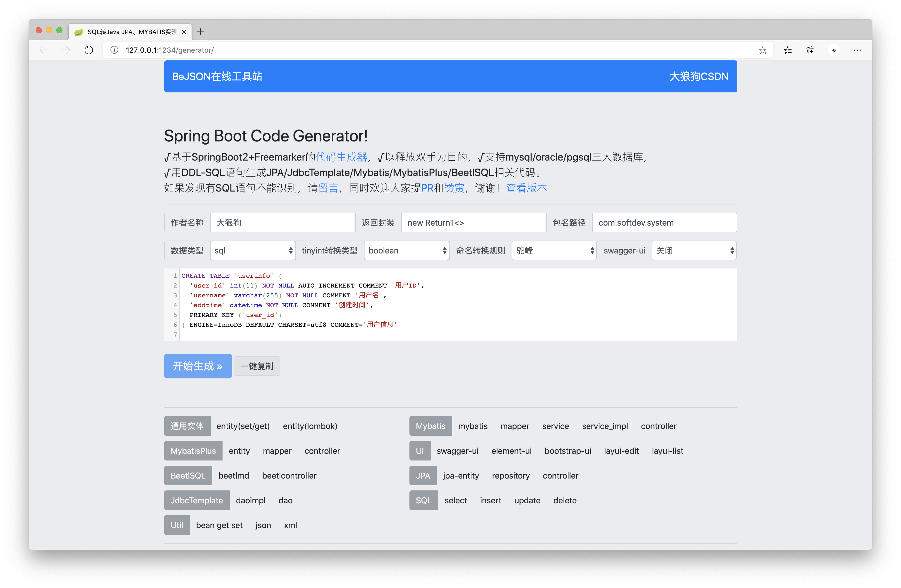Viewport: 901px width, 588px height.
Task: Click the 一键复制 button
Action: pyautogui.click(x=257, y=366)
